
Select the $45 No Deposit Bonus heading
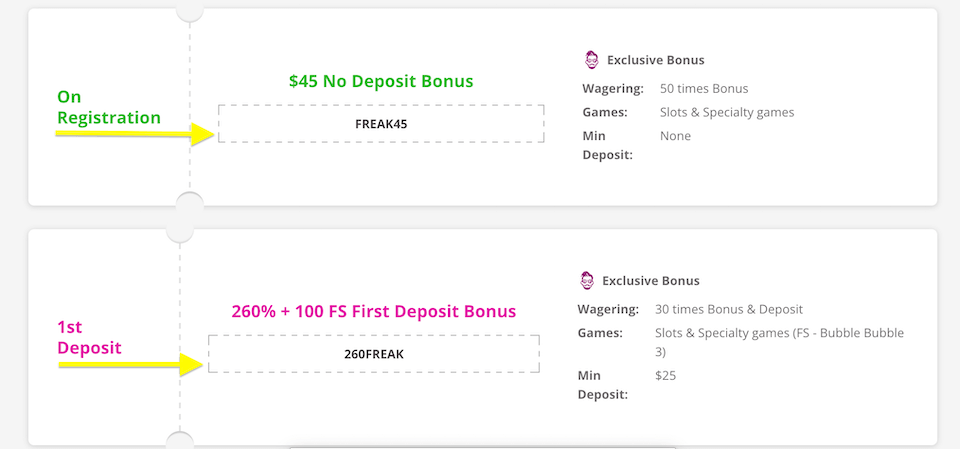coord(381,81)
